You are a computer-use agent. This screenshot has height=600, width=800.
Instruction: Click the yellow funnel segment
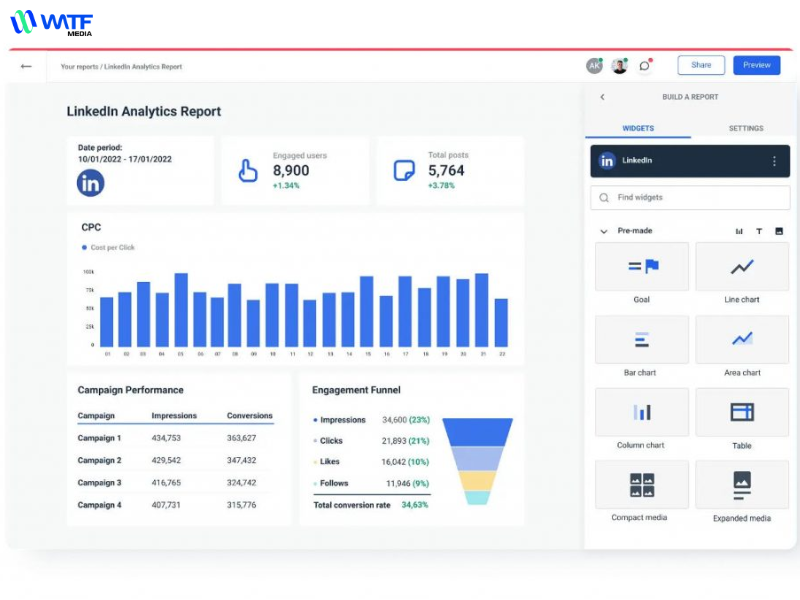click(478, 481)
